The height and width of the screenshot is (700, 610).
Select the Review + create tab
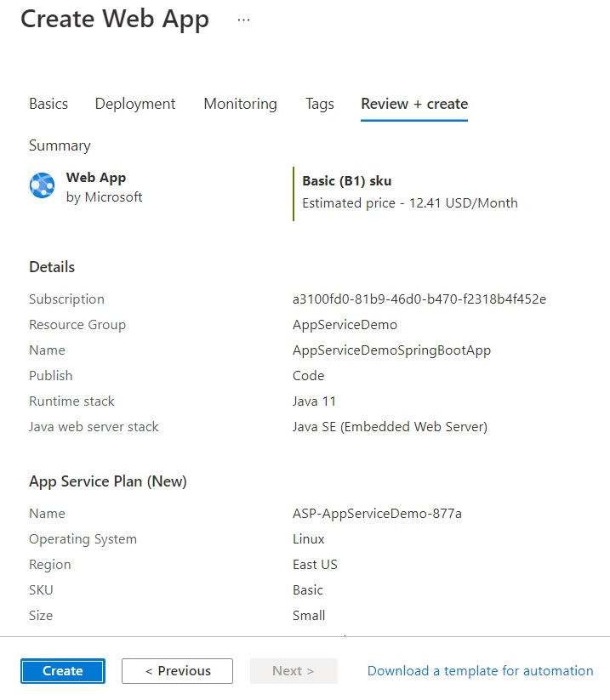point(414,104)
